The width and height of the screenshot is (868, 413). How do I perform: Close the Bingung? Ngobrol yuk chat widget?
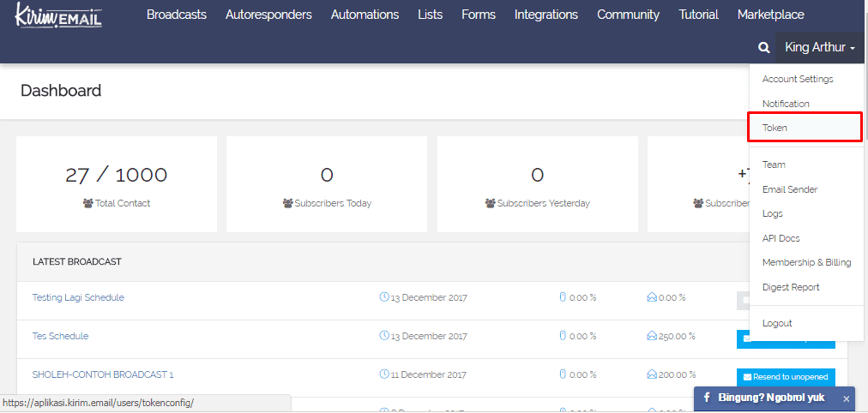(846, 399)
